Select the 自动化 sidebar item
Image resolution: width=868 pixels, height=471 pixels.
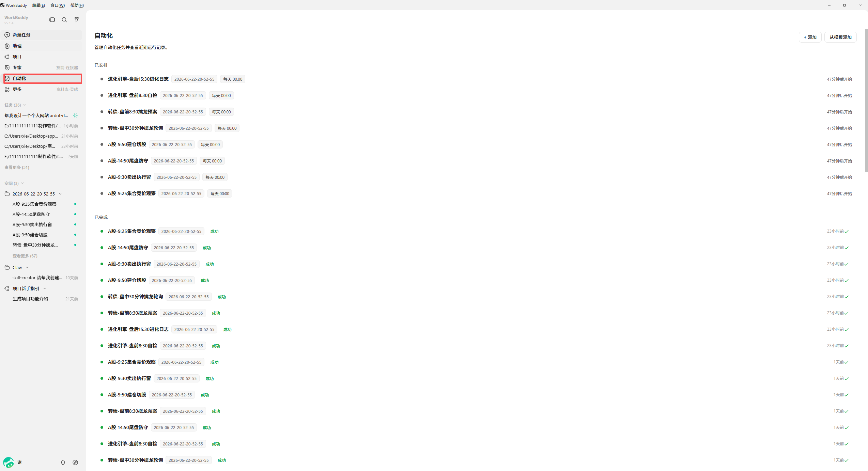[43, 78]
